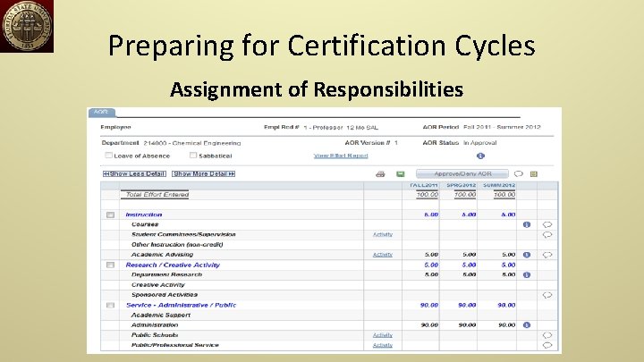Screen dimensions: 644x362
Task: Click the SPRG 2012 column header
Action: (x=462, y=186)
